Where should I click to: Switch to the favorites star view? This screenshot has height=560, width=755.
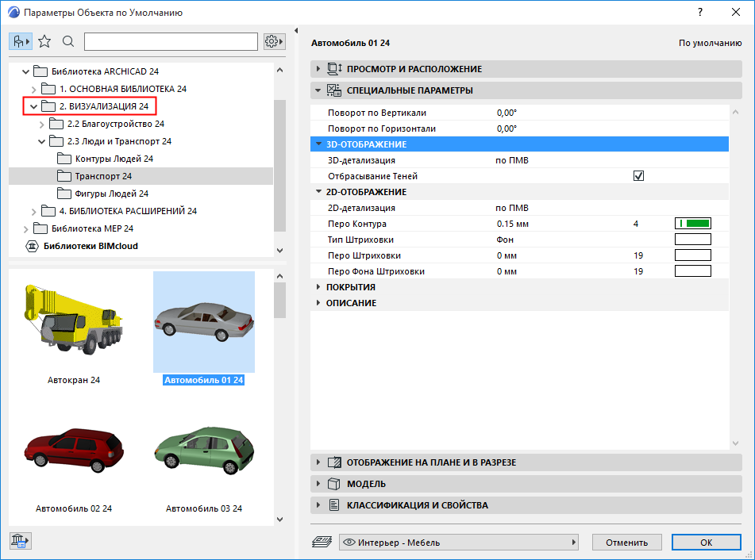(46, 41)
